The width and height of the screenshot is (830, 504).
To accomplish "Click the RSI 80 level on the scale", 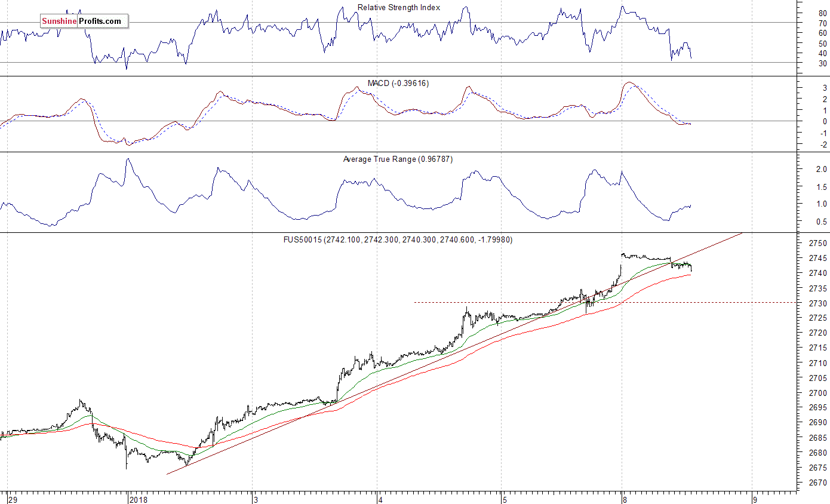I will [822, 13].
